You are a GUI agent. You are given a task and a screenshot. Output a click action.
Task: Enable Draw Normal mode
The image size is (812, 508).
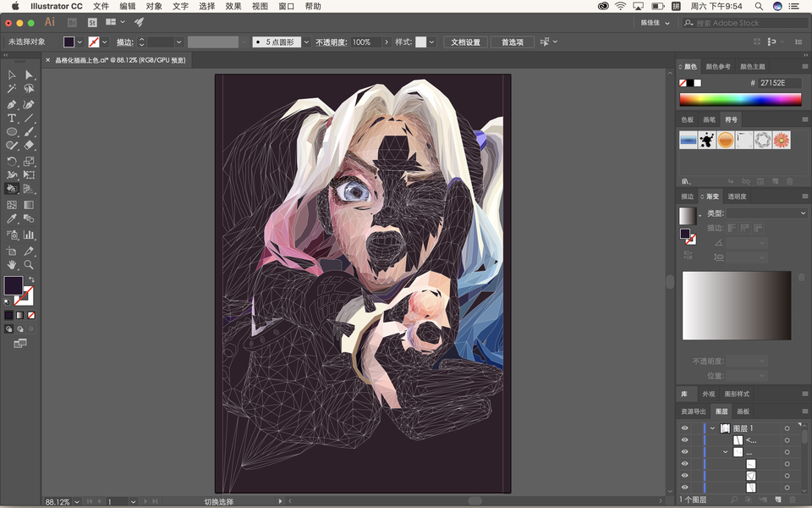click(x=8, y=329)
